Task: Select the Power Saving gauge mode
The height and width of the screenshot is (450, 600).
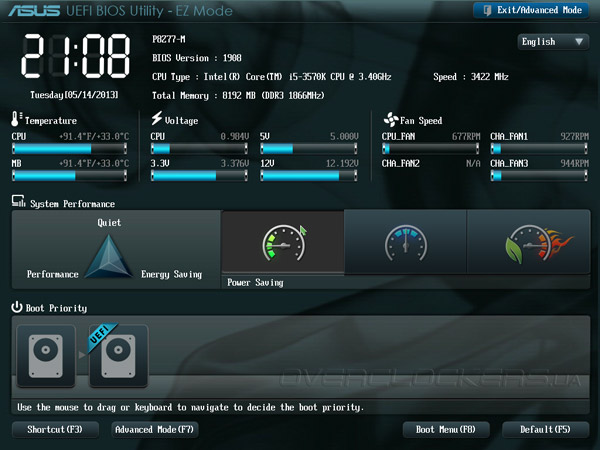Action: point(283,242)
